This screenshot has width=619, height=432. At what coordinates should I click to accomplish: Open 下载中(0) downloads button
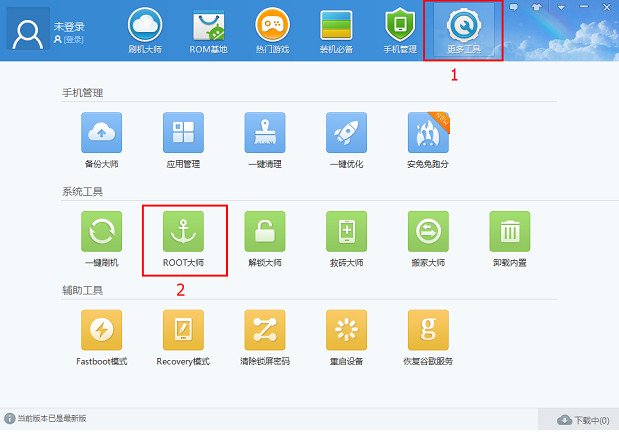click(x=582, y=420)
